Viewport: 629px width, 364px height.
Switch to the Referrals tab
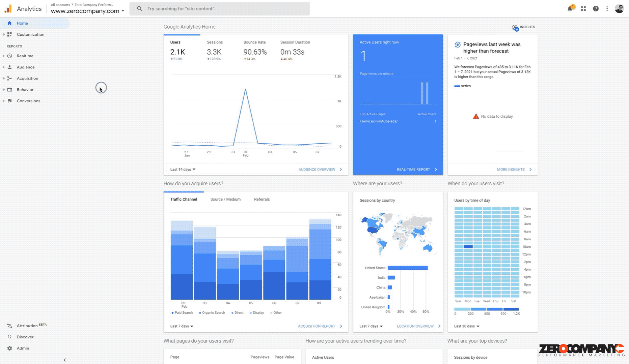coord(262,199)
